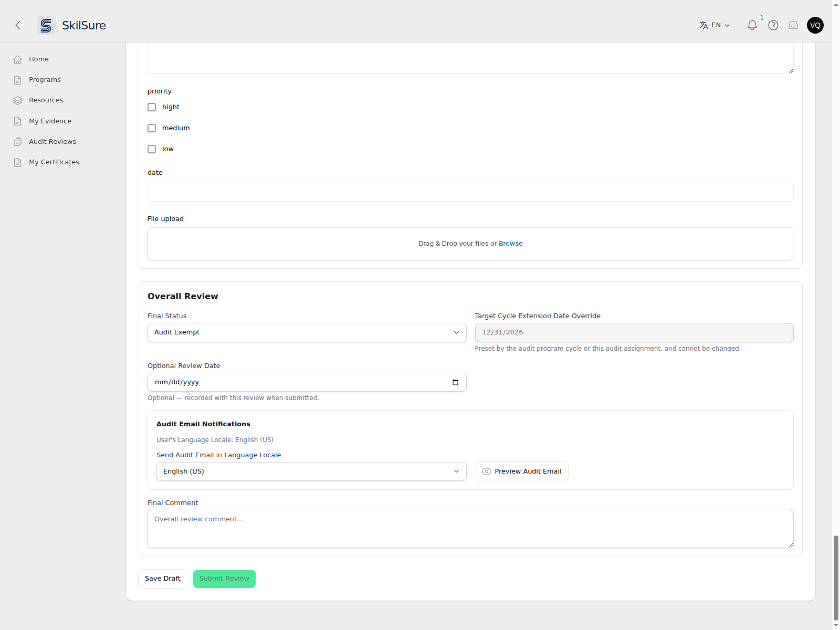Open Resources from the sidebar
The height and width of the screenshot is (630, 840).
46,100
